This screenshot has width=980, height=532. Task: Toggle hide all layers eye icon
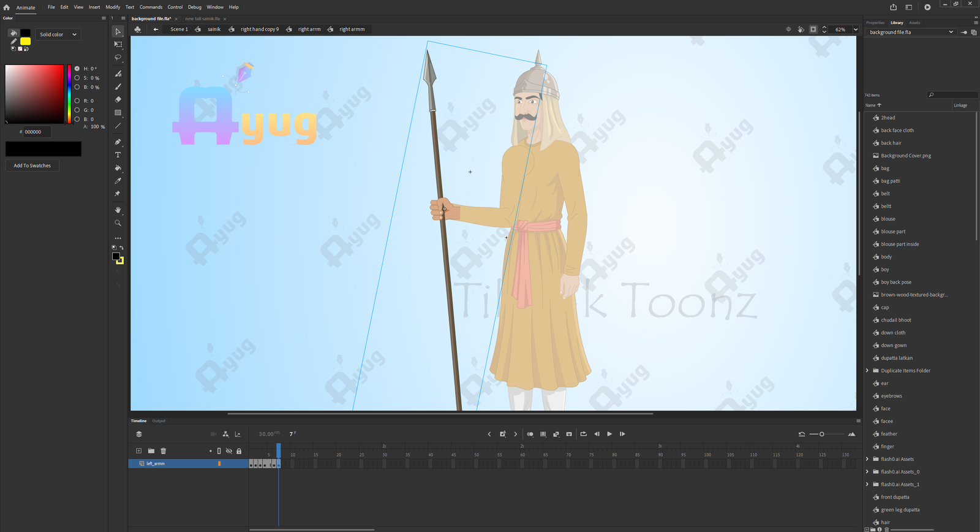point(229,451)
